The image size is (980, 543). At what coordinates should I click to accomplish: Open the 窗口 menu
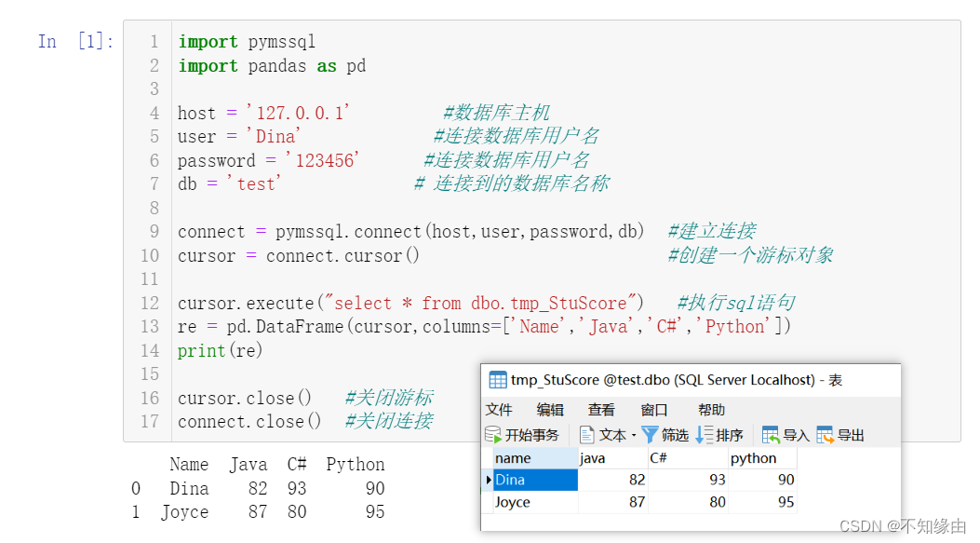654,410
